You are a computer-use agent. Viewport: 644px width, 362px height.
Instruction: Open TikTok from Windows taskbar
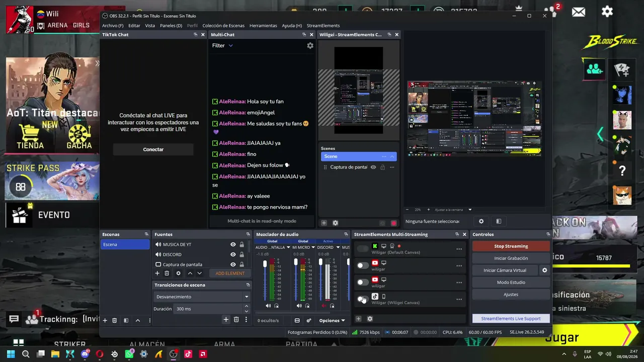[x=188, y=354]
